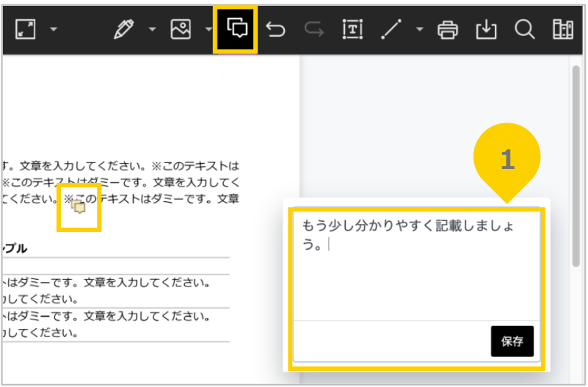Click the redo arrow icon

tap(314, 29)
